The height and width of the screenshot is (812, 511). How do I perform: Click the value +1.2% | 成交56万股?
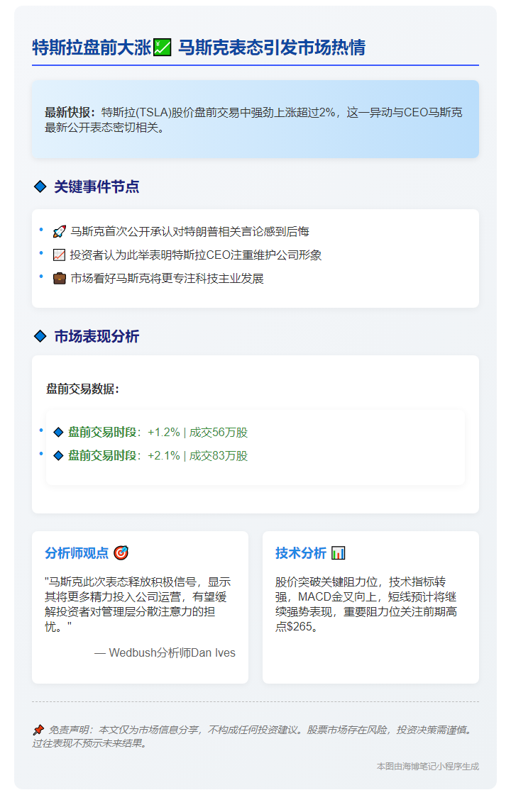[x=197, y=432]
